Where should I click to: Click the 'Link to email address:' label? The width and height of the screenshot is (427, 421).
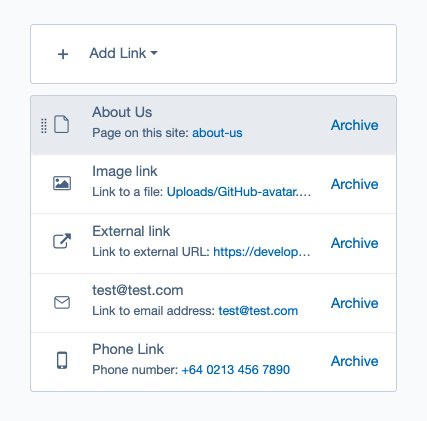(x=153, y=311)
